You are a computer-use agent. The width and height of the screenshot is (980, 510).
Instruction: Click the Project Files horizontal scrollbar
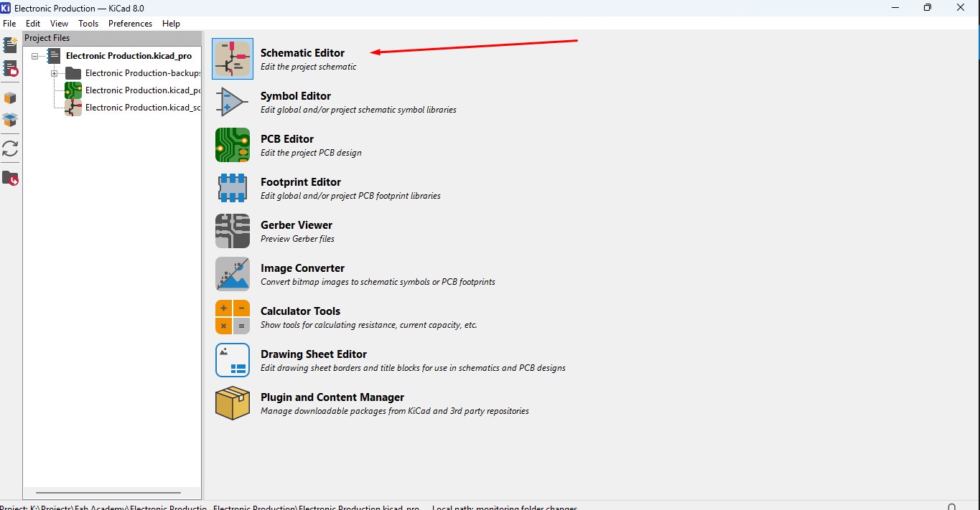tap(108, 493)
